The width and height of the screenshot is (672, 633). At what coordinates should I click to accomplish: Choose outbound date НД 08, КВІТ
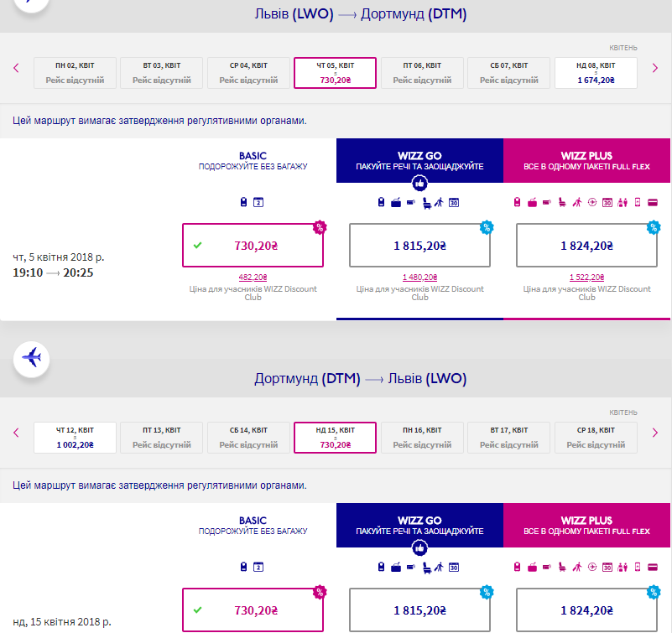coord(596,73)
